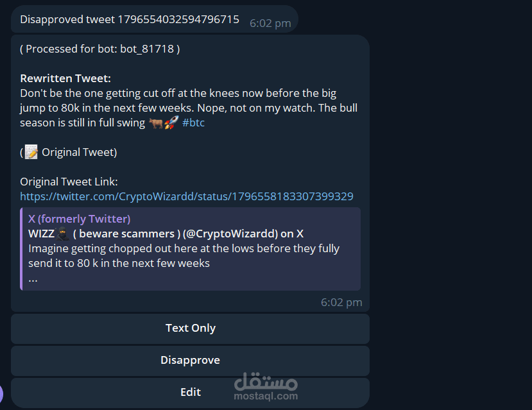This screenshot has height=410, width=532.
Task: Click the Rewritten Tweet heading
Action: [x=65, y=78]
